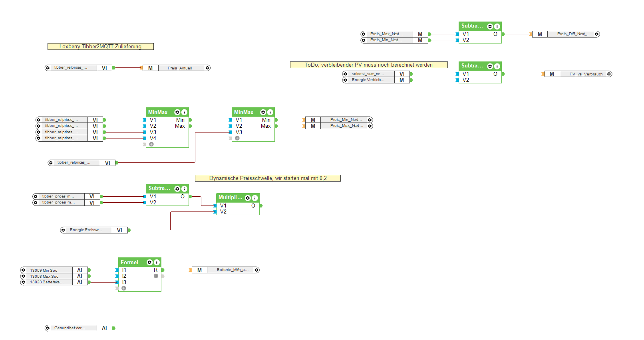The width and height of the screenshot is (644, 340).
Task: Click the V4 input of first MinMax
Action: coord(145,138)
